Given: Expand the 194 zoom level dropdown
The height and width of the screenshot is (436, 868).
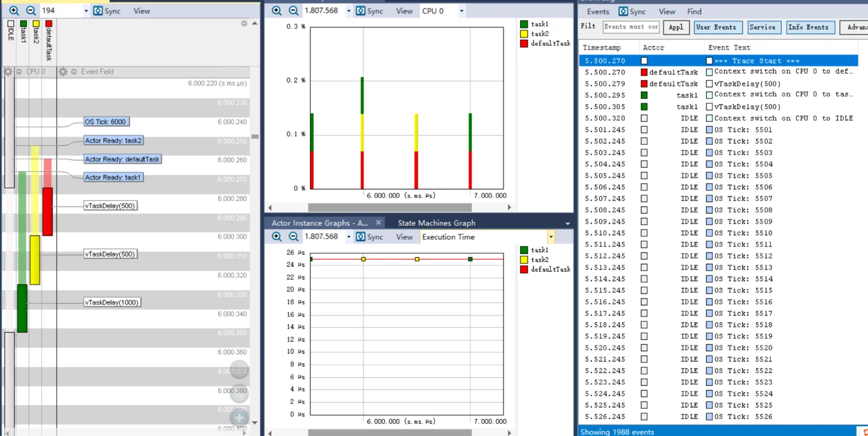Looking at the screenshot, I should coord(86,11).
